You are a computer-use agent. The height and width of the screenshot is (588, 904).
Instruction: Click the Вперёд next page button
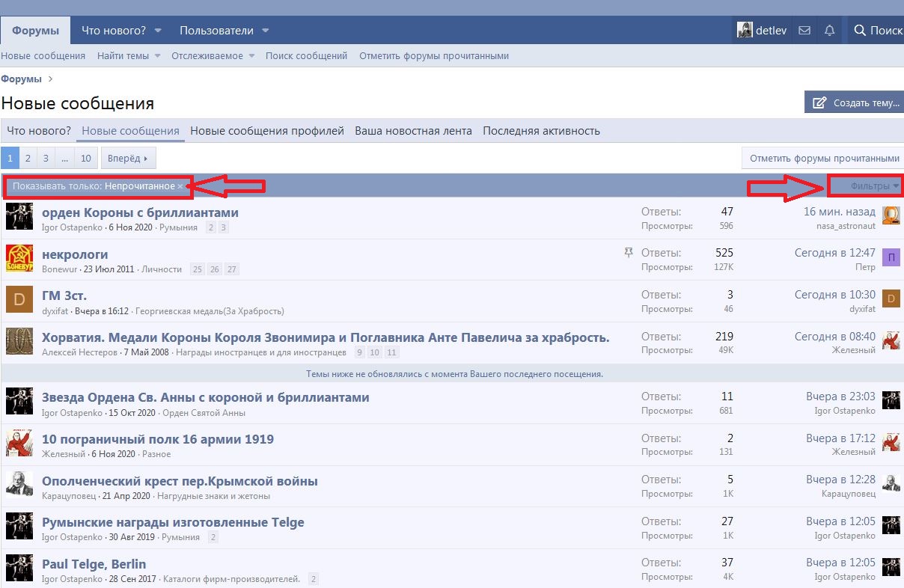tap(128, 158)
